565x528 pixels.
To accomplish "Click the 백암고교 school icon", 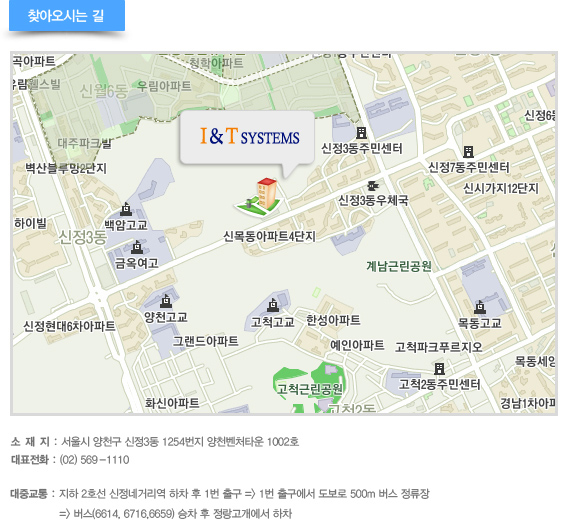I will pos(126,209).
